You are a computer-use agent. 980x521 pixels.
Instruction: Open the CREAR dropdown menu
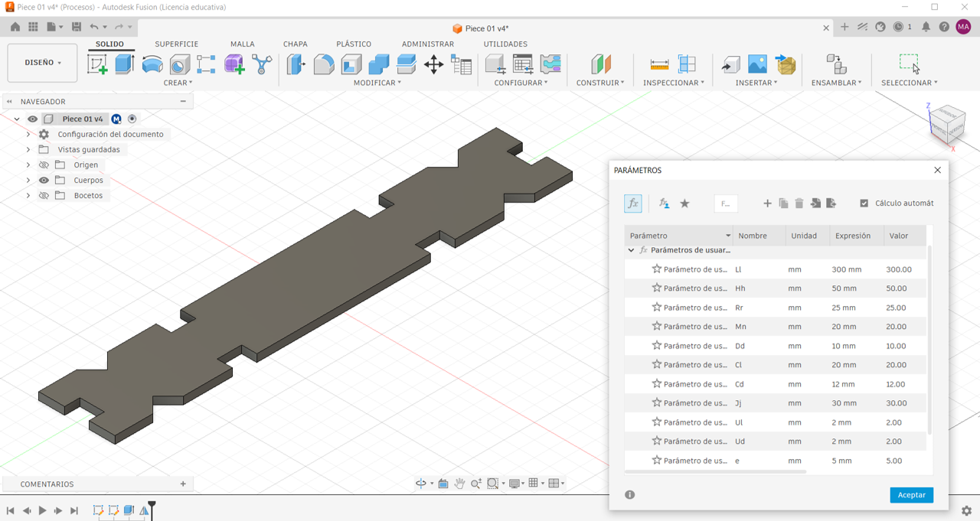point(178,83)
